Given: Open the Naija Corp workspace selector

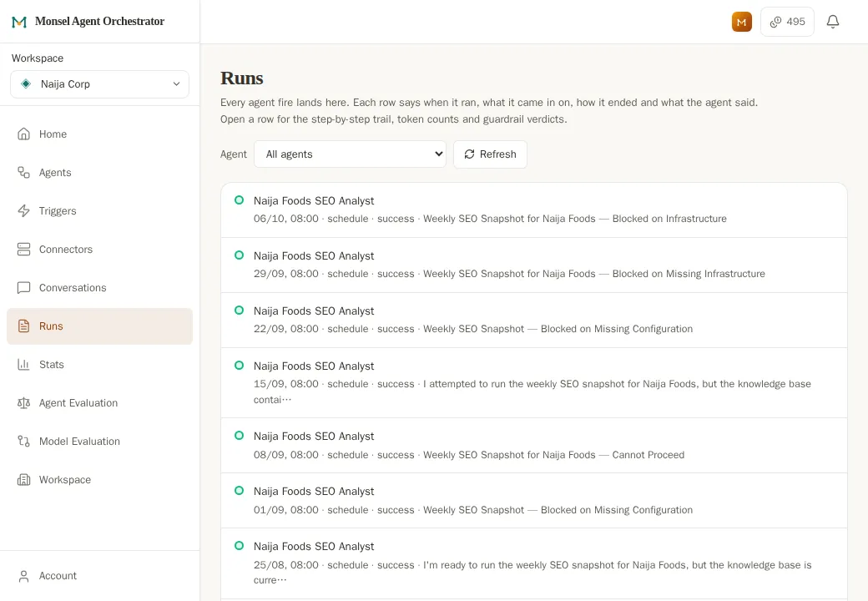Looking at the screenshot, I should coord(99,84).
